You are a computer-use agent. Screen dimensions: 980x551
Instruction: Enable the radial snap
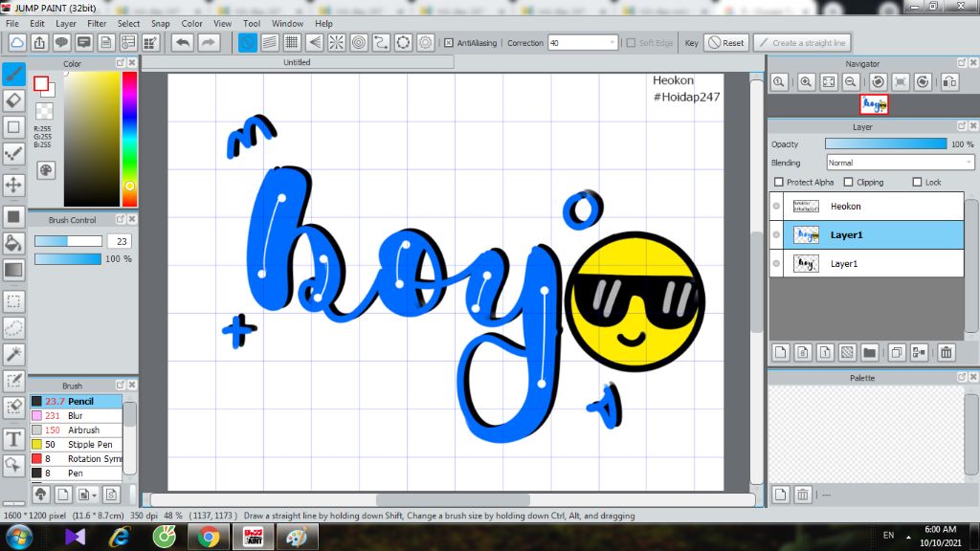[x=336, y=42]
